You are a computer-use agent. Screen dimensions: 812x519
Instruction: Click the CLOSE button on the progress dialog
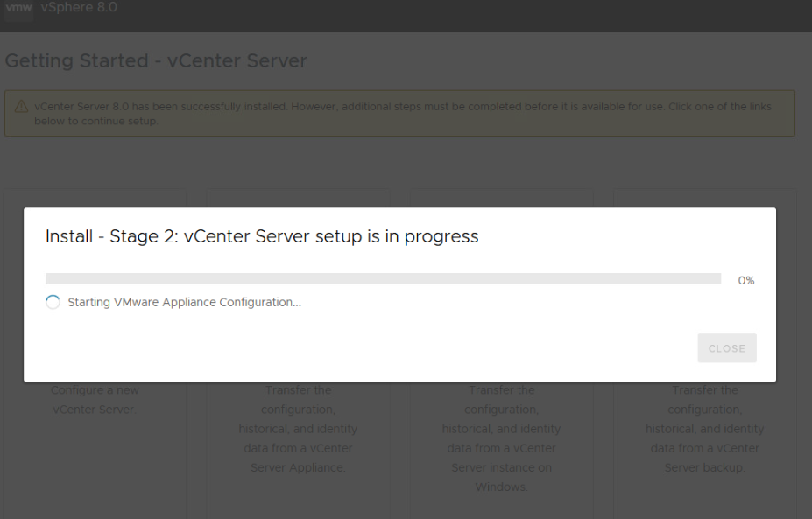point(726,347)
